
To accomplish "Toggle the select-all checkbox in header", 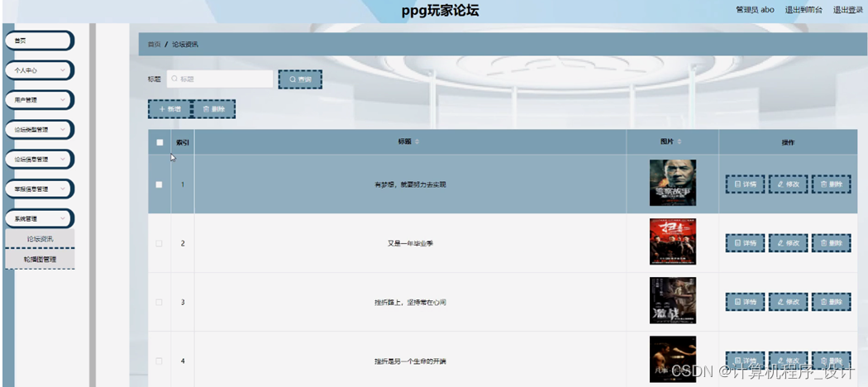I will click(160, 142).
